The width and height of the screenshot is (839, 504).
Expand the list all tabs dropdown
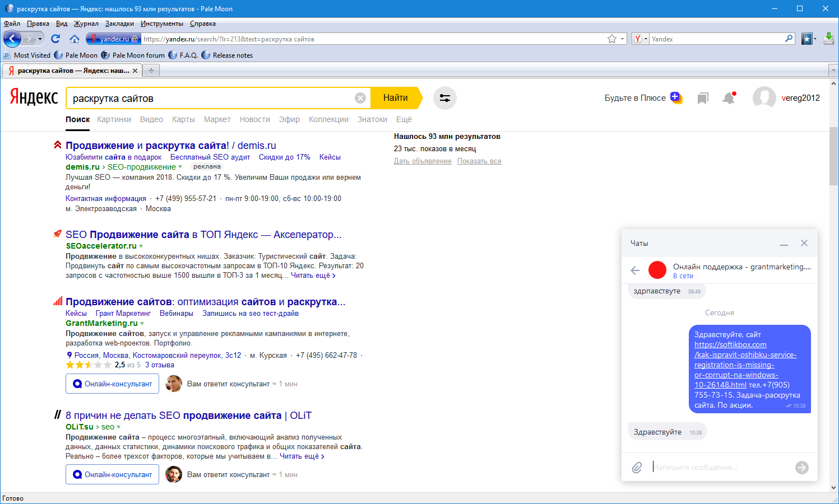click(833, 71)
